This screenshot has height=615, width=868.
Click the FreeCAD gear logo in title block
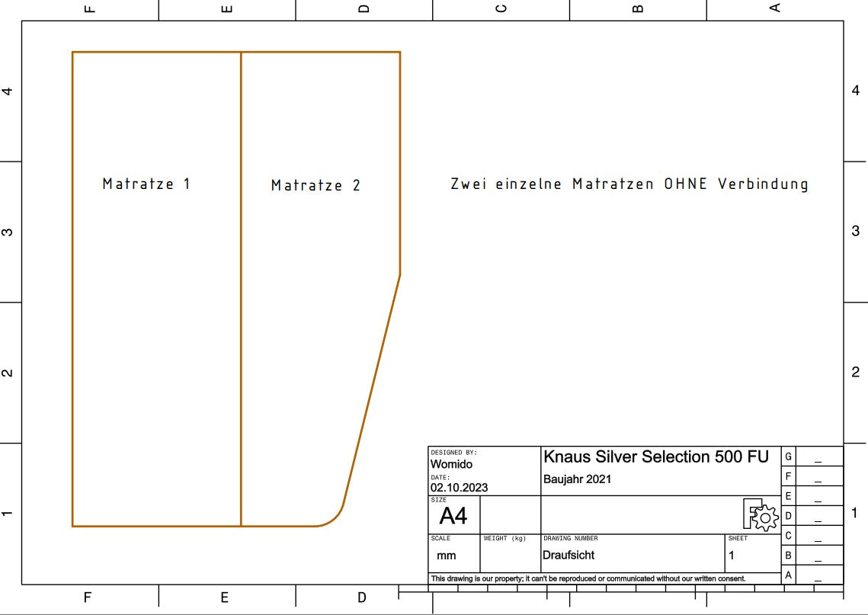click(x=760, y=515)
